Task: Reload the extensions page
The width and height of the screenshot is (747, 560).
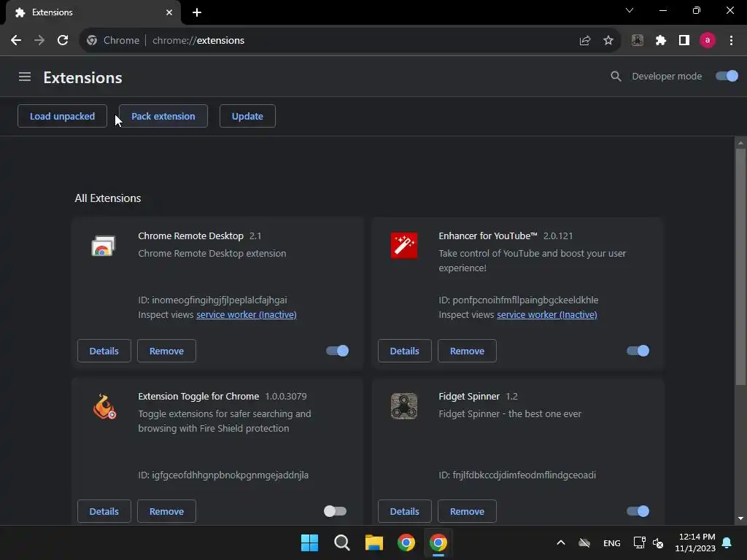Action: [x=63, y=41]
